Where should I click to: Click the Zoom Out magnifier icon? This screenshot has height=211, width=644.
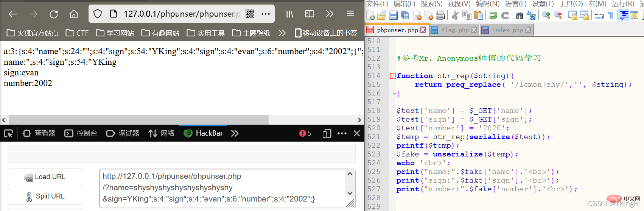pyautogui.click(x=558, y=15)
